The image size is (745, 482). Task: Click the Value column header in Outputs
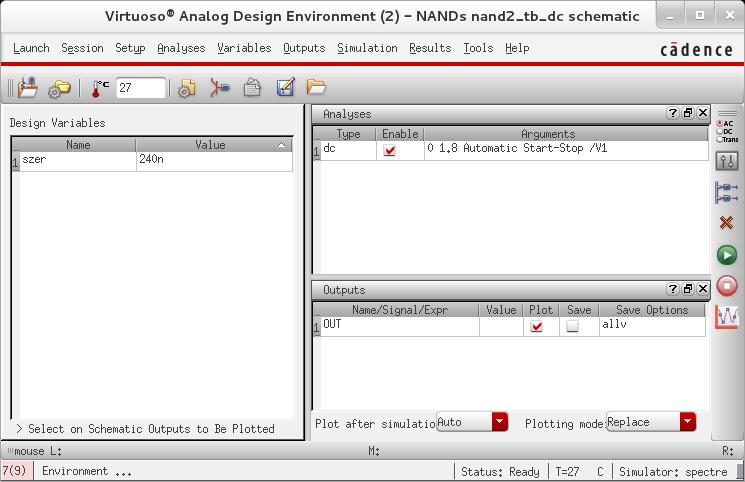(x=501, y=310)
